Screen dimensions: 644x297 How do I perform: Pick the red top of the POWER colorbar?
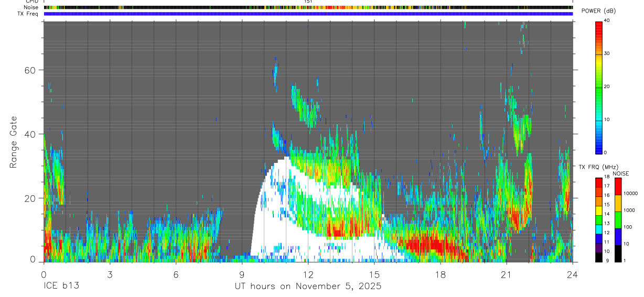point(598,29)
